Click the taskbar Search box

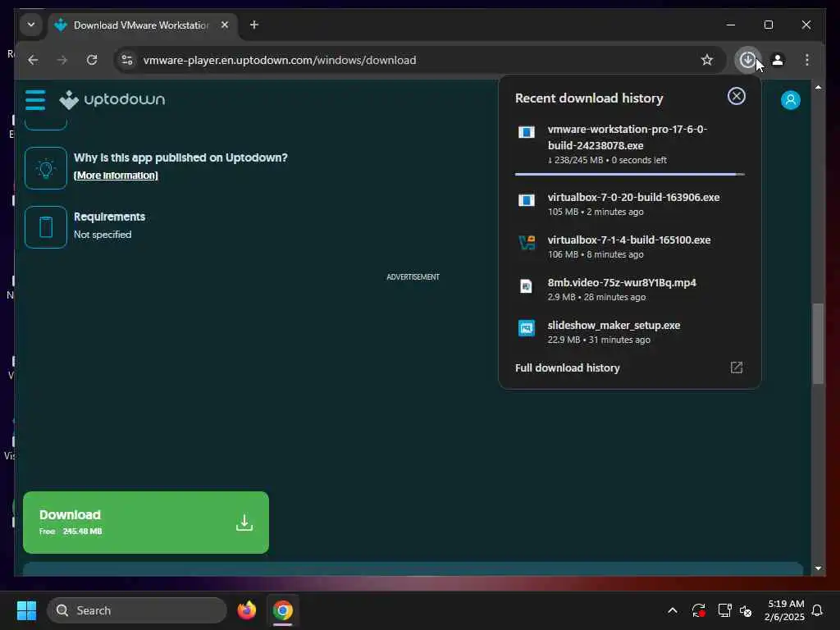(x=137, y=610)
